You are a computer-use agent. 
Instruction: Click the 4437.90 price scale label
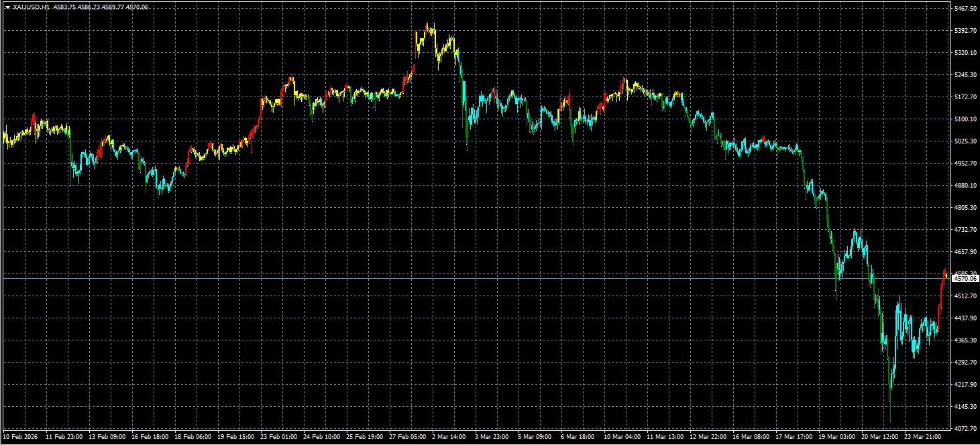point(965,318)
